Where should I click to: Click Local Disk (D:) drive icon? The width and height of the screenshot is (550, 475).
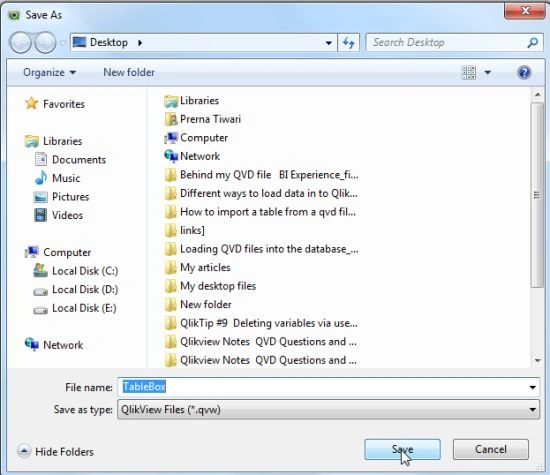[x=41, y=291]
